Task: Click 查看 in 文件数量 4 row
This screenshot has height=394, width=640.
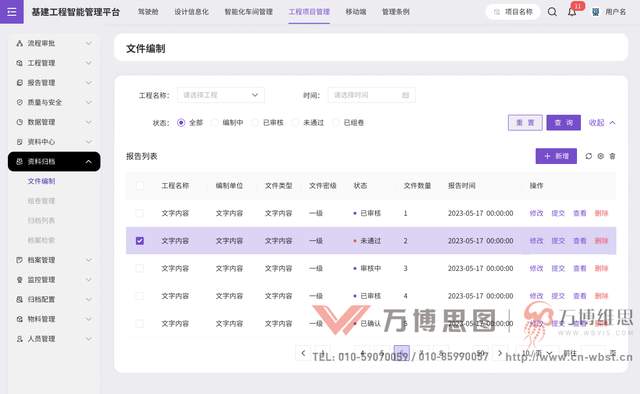Action: (580, 296)
